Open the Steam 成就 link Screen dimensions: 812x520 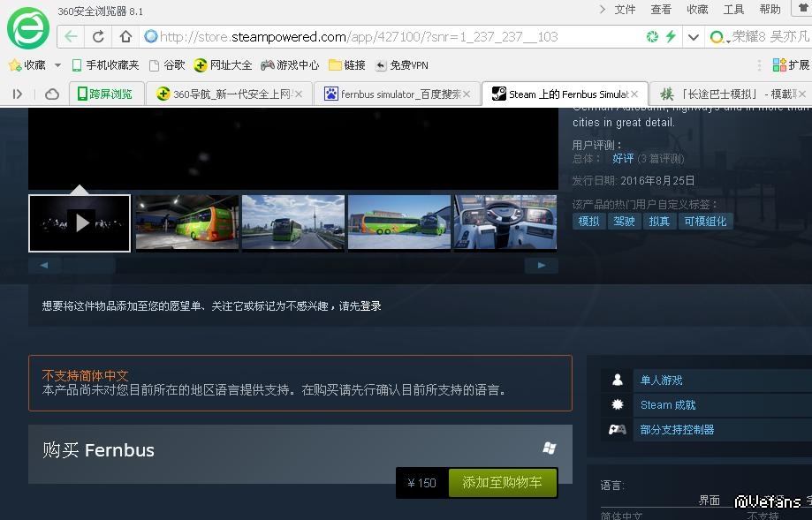pyautogui.click(x=668, y=405)
